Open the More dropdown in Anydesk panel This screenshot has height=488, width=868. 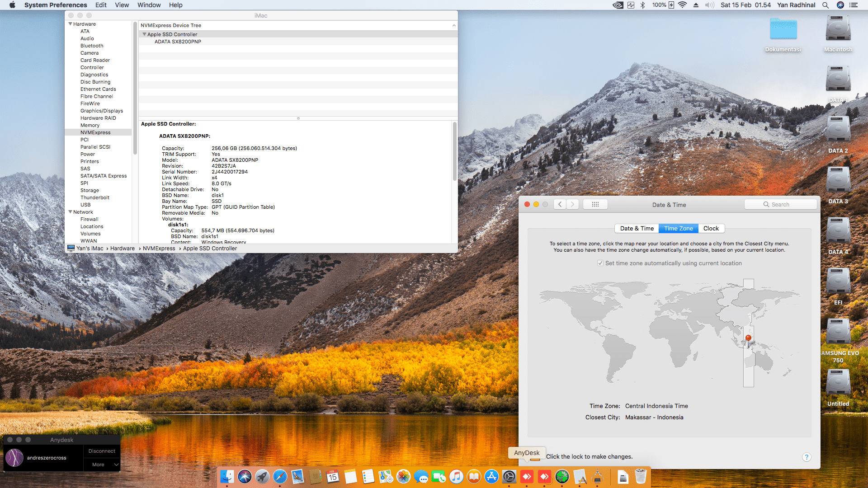tap(102, 465)
